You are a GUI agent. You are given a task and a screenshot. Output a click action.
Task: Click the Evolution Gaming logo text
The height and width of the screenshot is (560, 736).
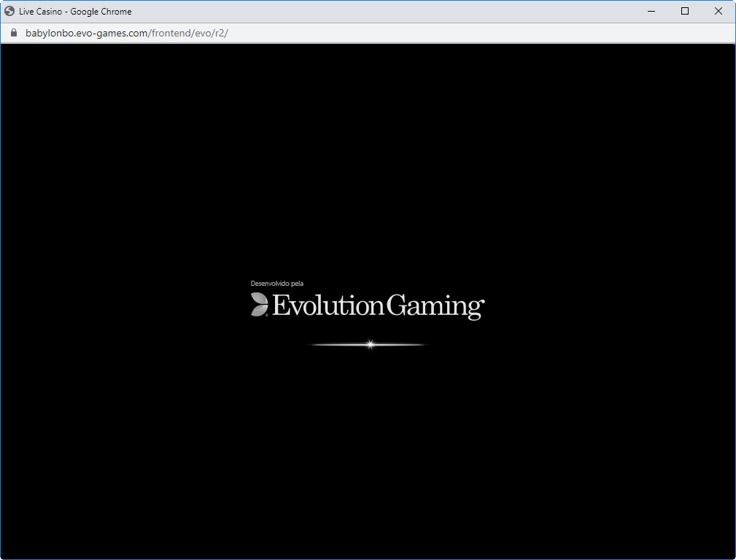(379, 306)
